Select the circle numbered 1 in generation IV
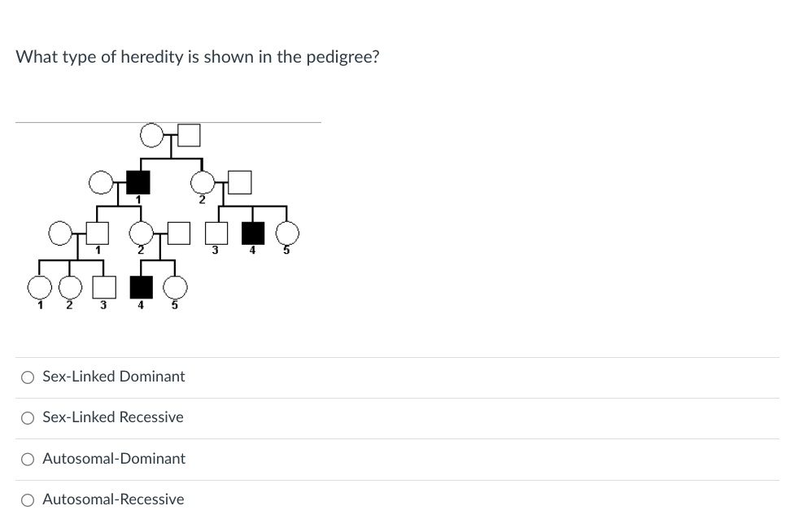Screen dimensions: 794x532 pyautogui.click(x=39, y=286)
